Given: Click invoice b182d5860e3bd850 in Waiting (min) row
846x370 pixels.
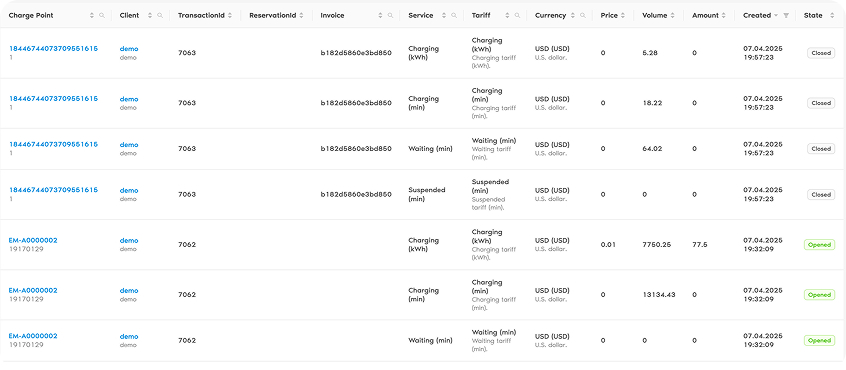Looking at the screenshot, I should click(x=356, y=149).
